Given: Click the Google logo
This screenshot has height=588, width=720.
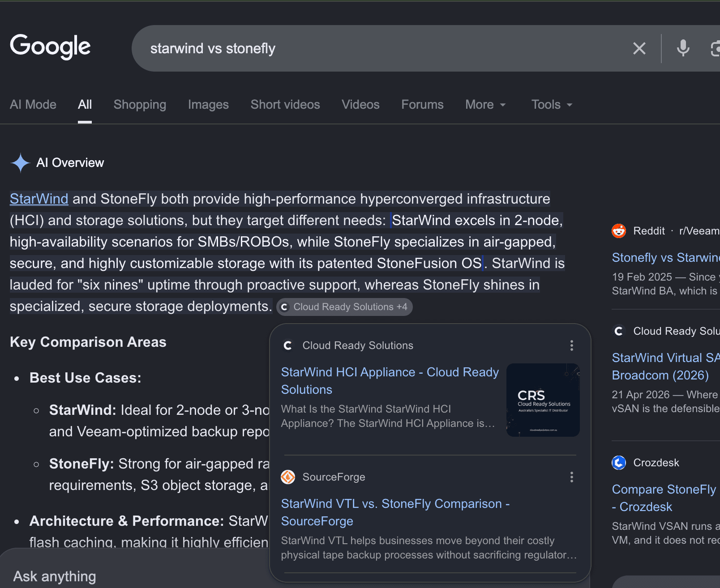Looking at the screenshot, I should pos(50,47).
